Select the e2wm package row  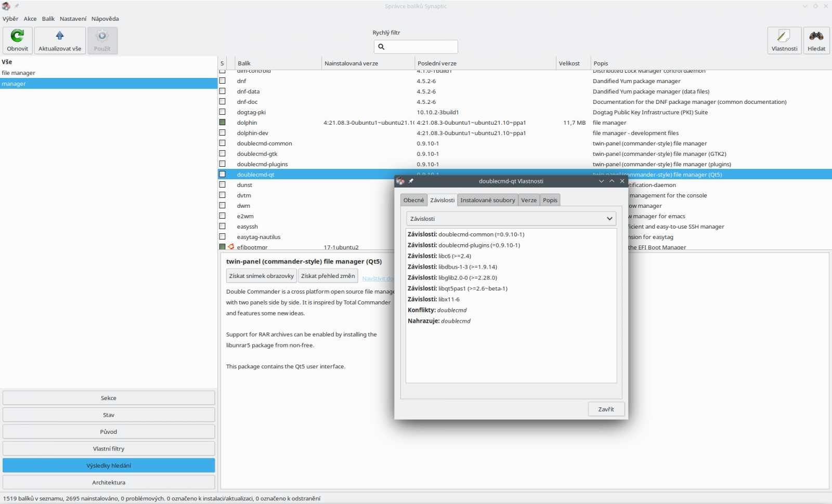click(306, 216)
